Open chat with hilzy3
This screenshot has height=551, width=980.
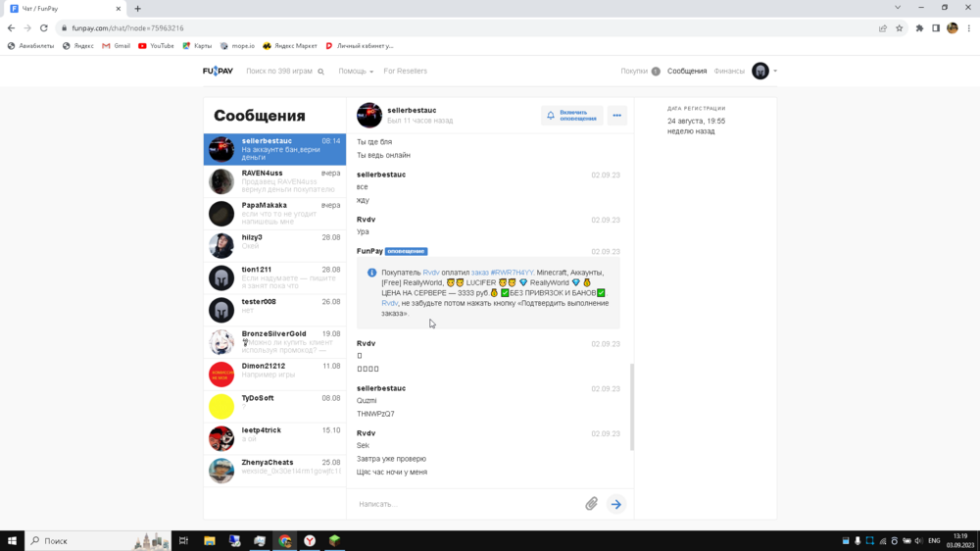(x=274, y=245)
